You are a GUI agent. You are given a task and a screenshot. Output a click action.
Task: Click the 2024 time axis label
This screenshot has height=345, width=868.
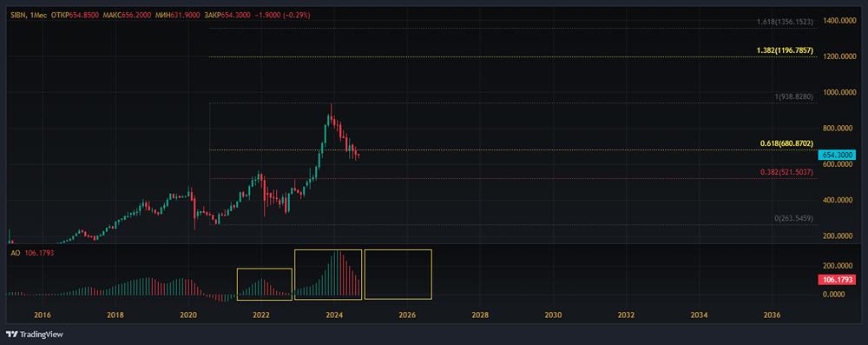334,315
